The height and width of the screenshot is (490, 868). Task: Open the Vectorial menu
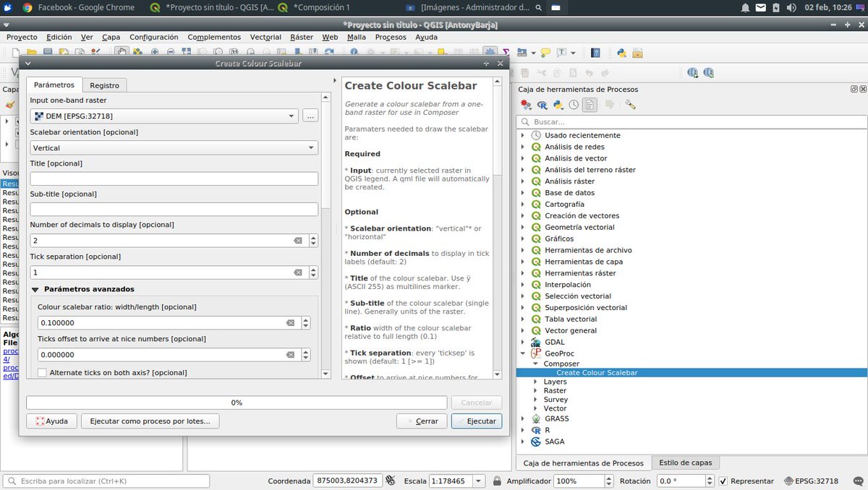click(x=265, y=37)
